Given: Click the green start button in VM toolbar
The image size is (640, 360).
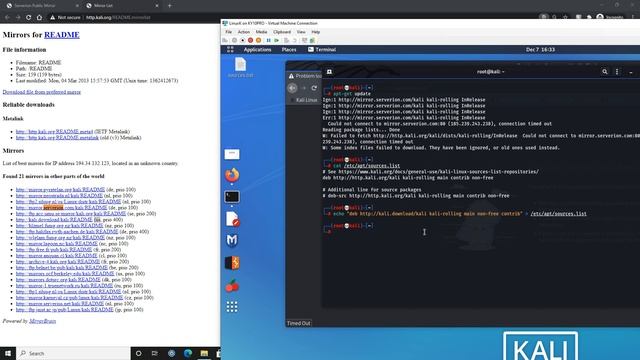Looking at the screenshot, I should point(276,40).
